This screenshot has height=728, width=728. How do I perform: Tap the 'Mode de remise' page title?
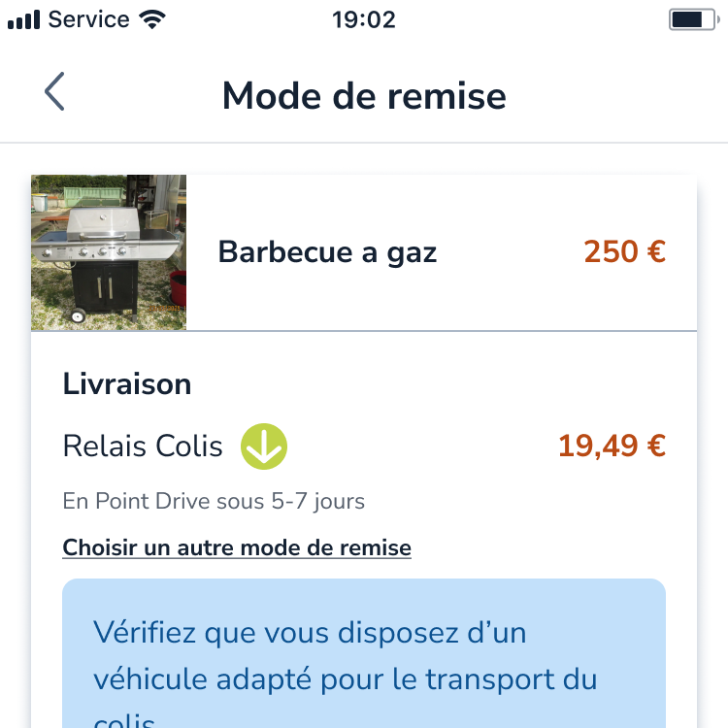pyautogui.click(x=364, y=96)
